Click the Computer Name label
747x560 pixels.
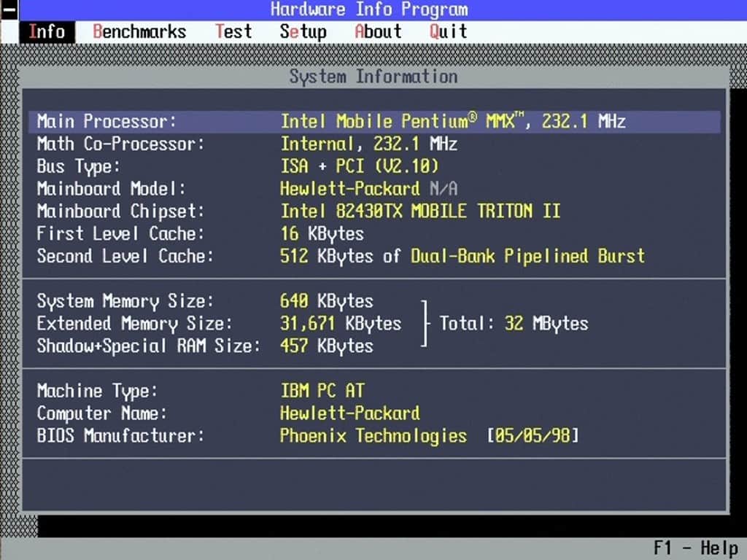[102, 413]
